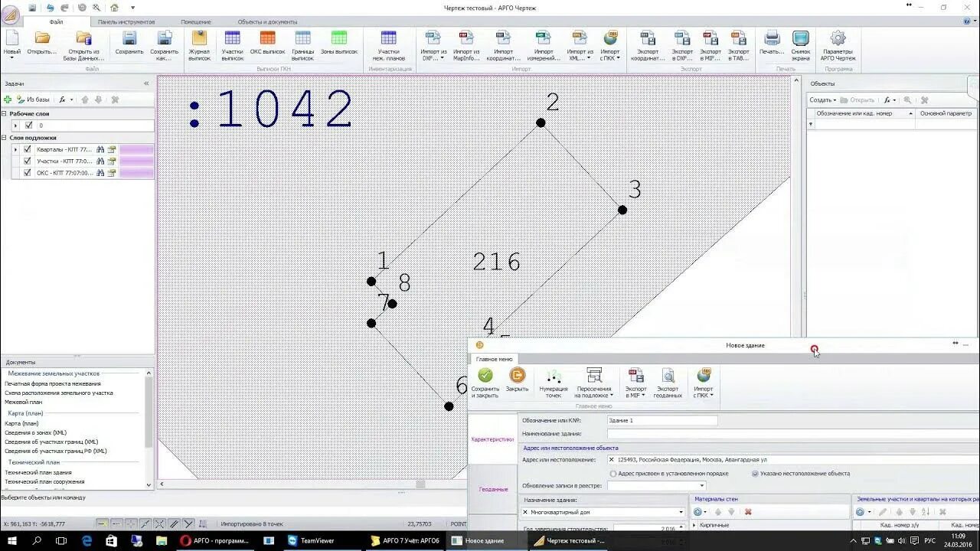Viewport: 980px width, 551px height.
Task: Click Импорт из MapInfo icon
Action: 465,44
